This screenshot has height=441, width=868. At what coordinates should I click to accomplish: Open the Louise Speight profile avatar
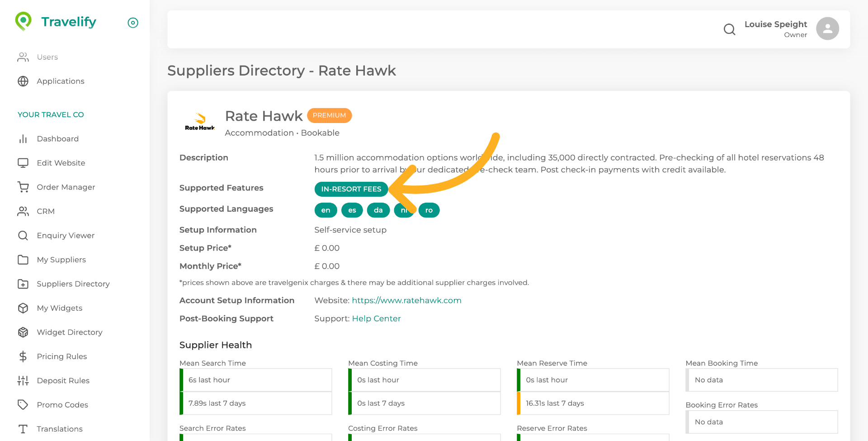point(827,28)
